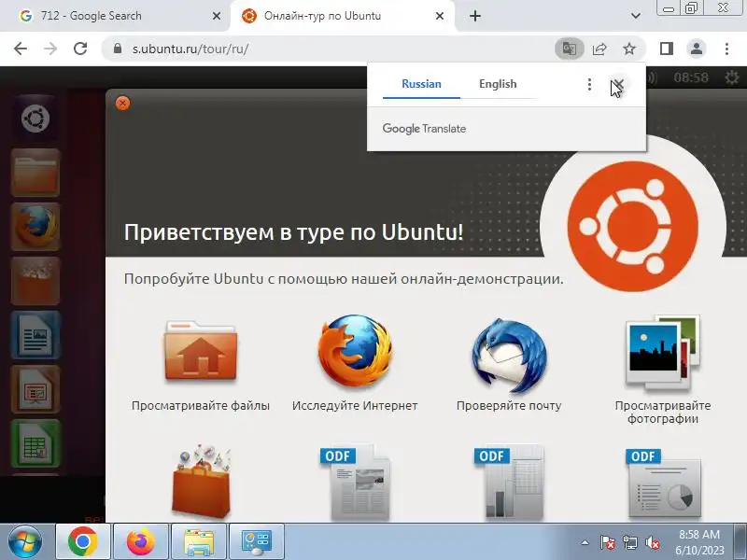This screenshot has height=560, width=747.
Task: Click the 'Исследуйте Интернет' Firefox icon
Action: (355, 352)
